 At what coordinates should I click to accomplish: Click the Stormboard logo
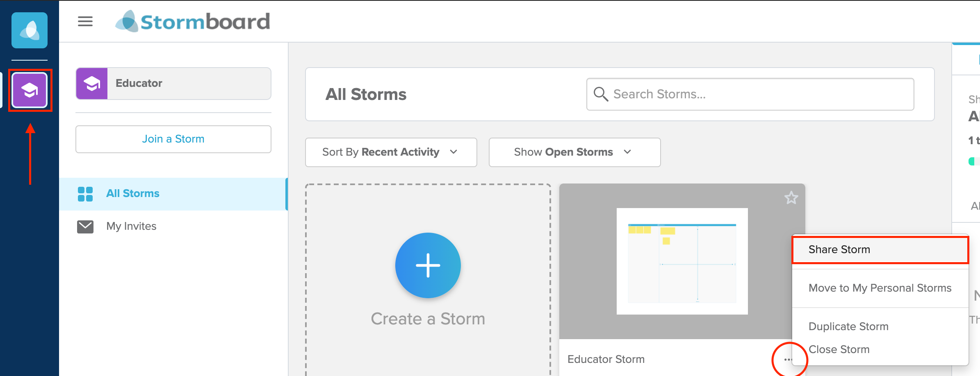[x=193, y=21]
